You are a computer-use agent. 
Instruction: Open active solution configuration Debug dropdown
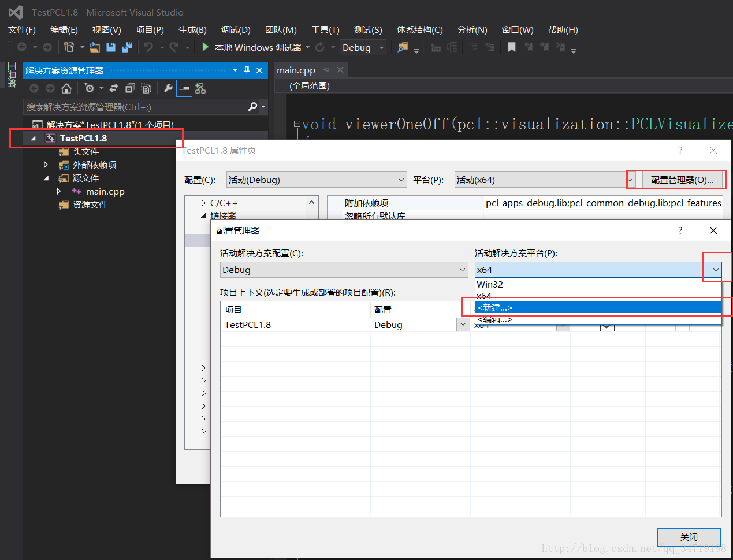[344, 270]
